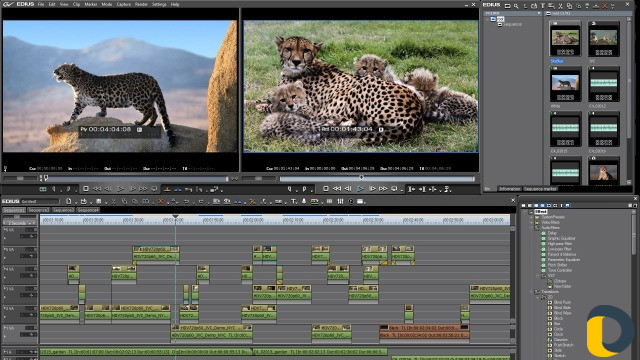Step to next frame in recorder

pyautogui.click(x=372, y=189)
